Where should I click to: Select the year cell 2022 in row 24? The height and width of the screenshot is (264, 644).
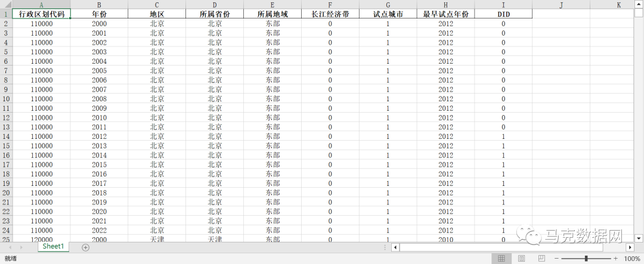99,231
